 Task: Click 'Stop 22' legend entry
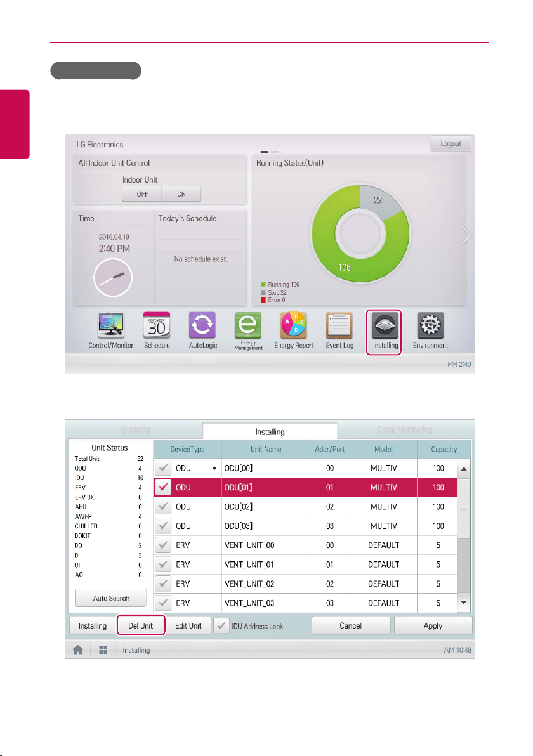(x=273, y=292)
